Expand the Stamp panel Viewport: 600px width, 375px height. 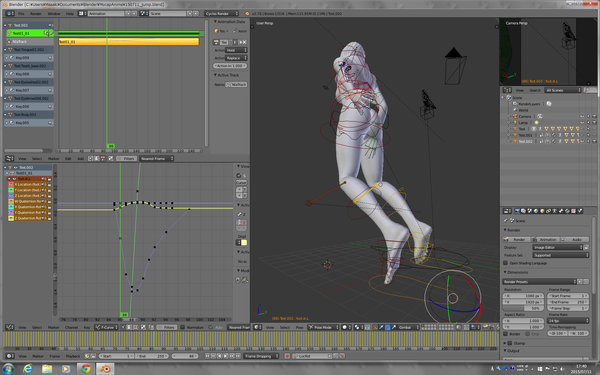click(x=505, y=343)
